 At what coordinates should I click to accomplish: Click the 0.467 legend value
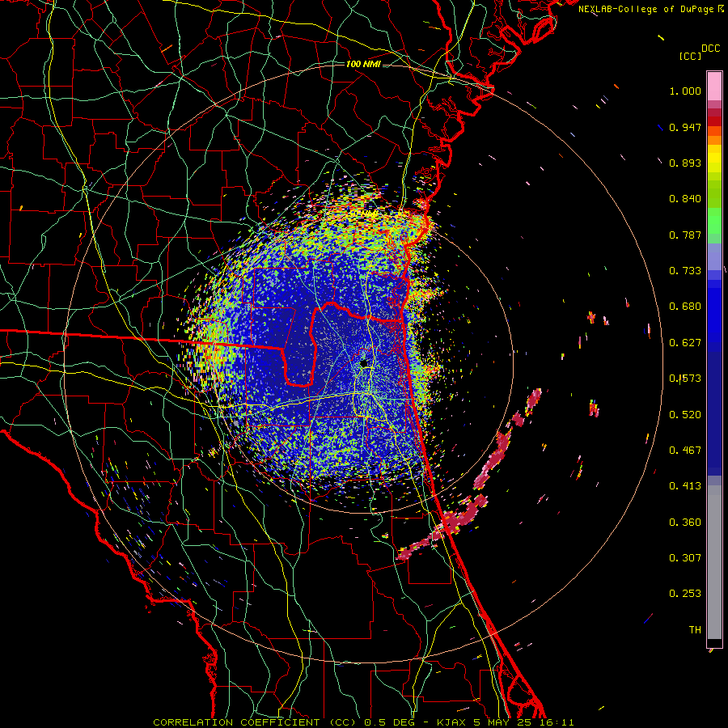click(685, 451)
